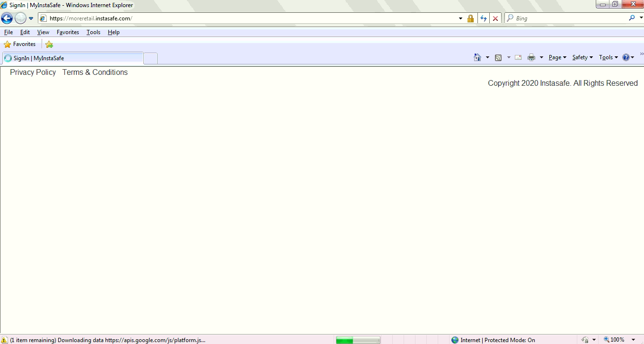Open the recent pages dropdown arrow
The height and width of the screenshot is (344, 644).
click(x=31, y=18)
